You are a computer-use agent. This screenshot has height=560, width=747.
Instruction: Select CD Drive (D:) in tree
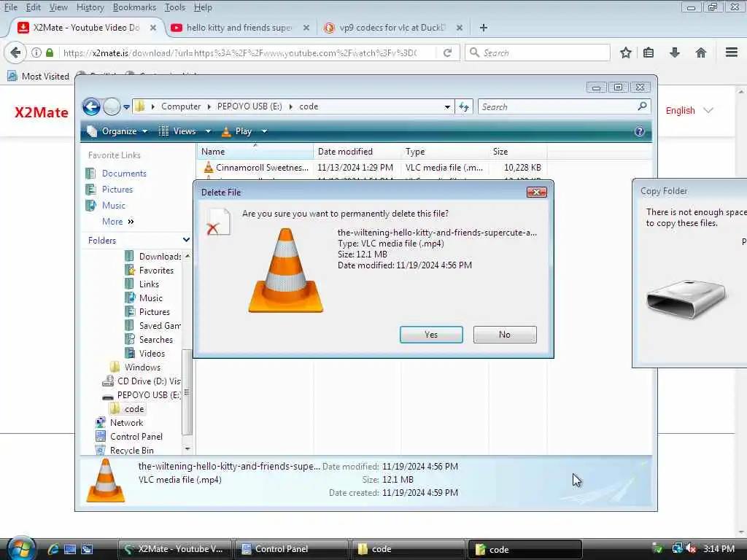pyautogui.click(x=142, y=381)
